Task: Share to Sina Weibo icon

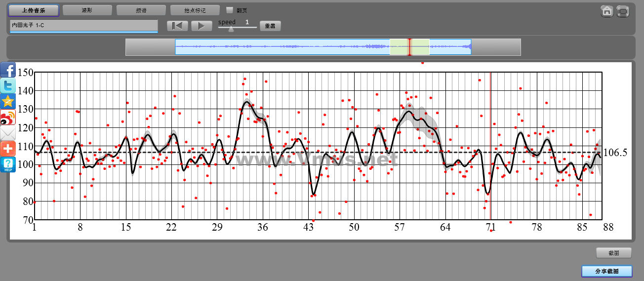Action: coord(8,118)
